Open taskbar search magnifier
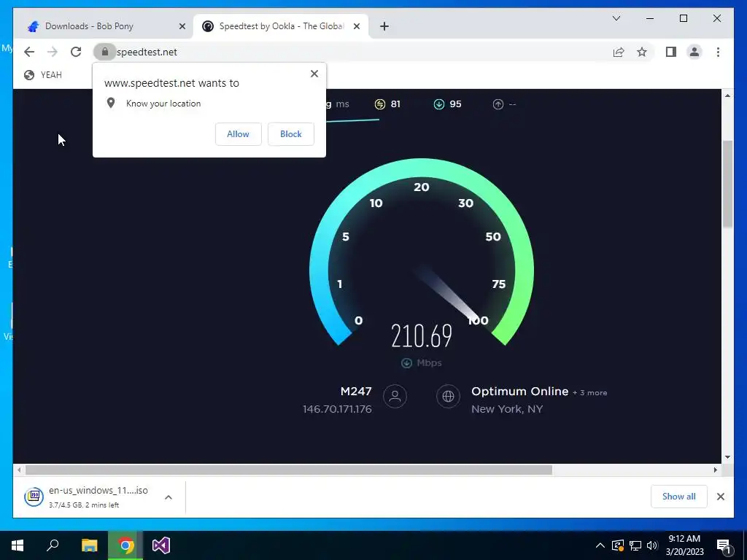The height and width of the screenshot is (560, 747). [53, 545]
